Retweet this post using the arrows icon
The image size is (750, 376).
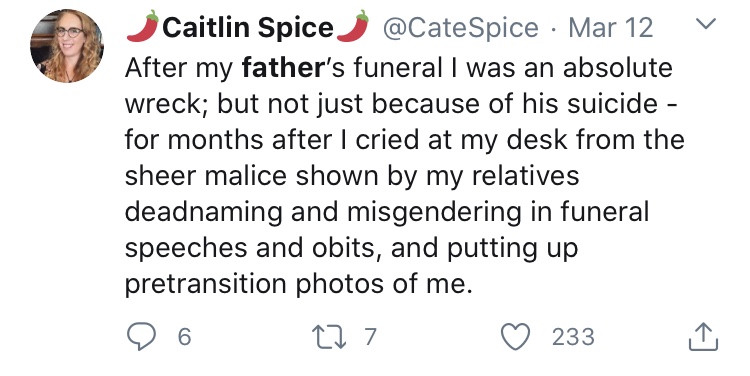(331, 336)
